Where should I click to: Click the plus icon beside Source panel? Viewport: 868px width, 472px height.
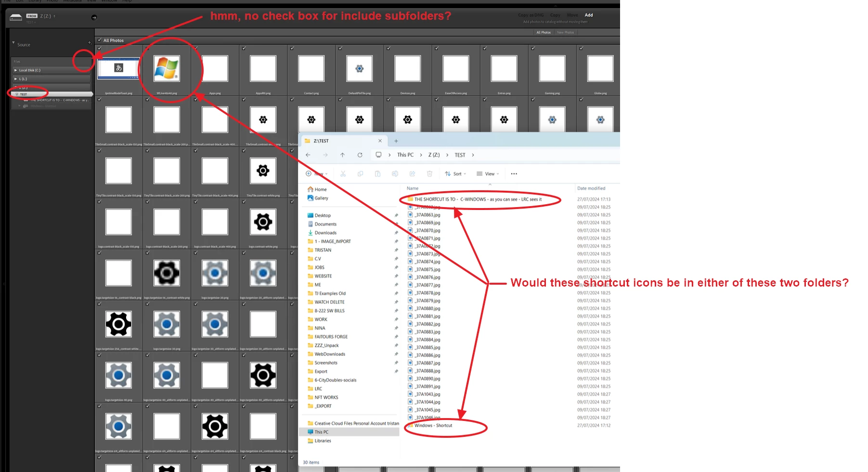coord(89,43)
